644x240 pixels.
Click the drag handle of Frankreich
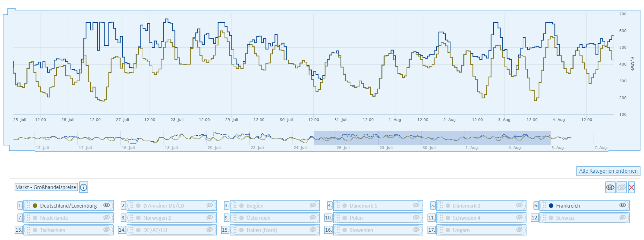pyautogui.click(x=545, y=205)
